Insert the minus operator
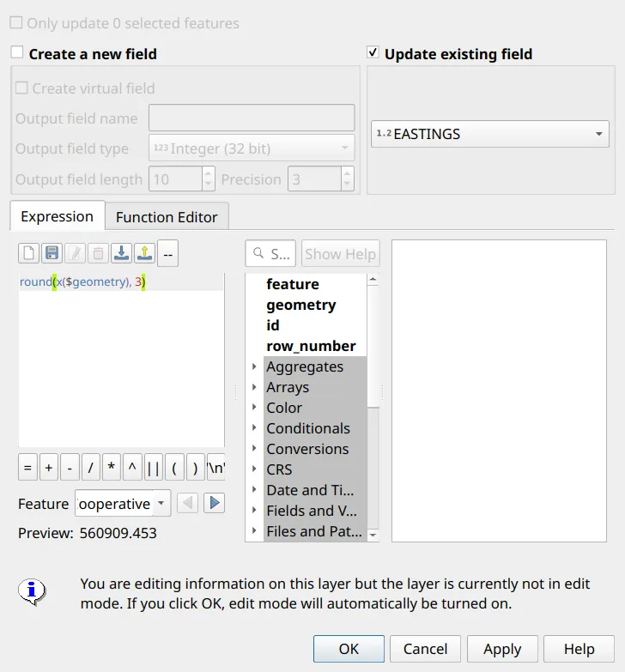 (70, 467)
